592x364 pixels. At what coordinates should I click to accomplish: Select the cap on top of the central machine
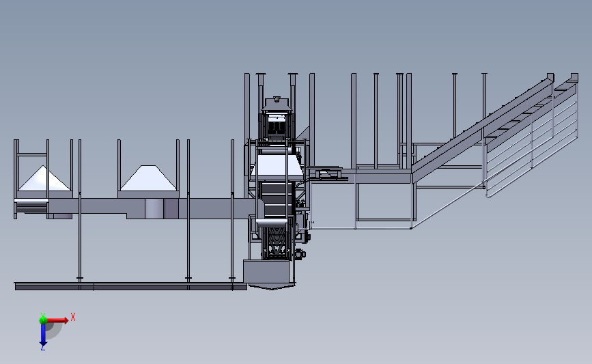277,104
